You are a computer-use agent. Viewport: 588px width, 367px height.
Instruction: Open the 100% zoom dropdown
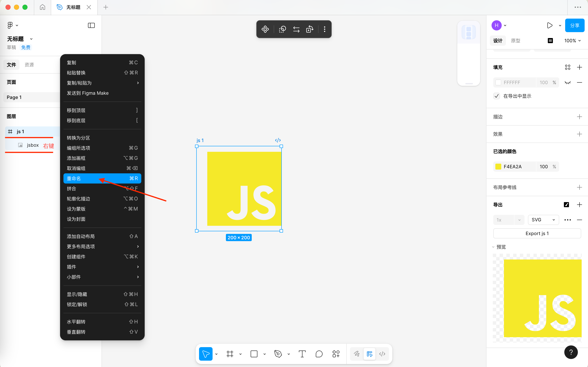[x=572, y=41]
